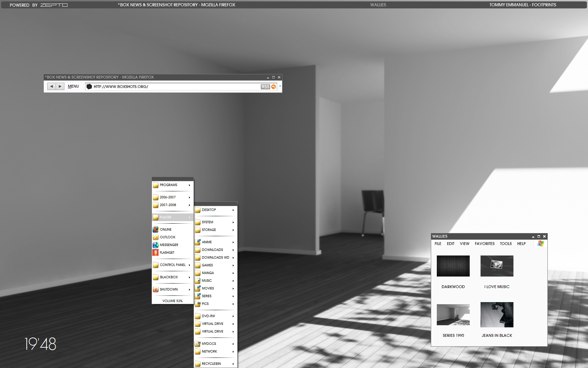Image resolution: width=588 pixels, height=368 pixels.
Task: Expand the Storage submenu arrow
Action: click(x=233, y=230)
